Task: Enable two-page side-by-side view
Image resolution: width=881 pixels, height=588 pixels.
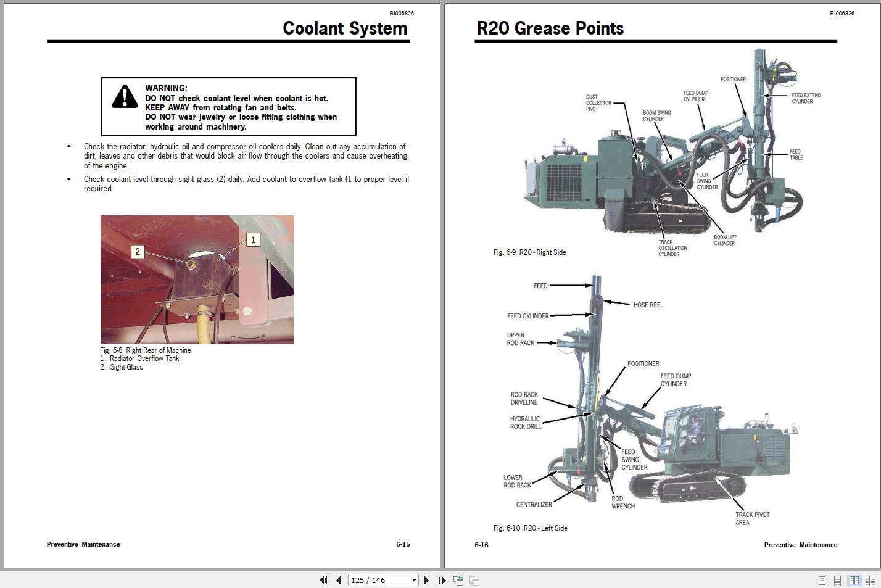Action: click(x=854, y=580)
